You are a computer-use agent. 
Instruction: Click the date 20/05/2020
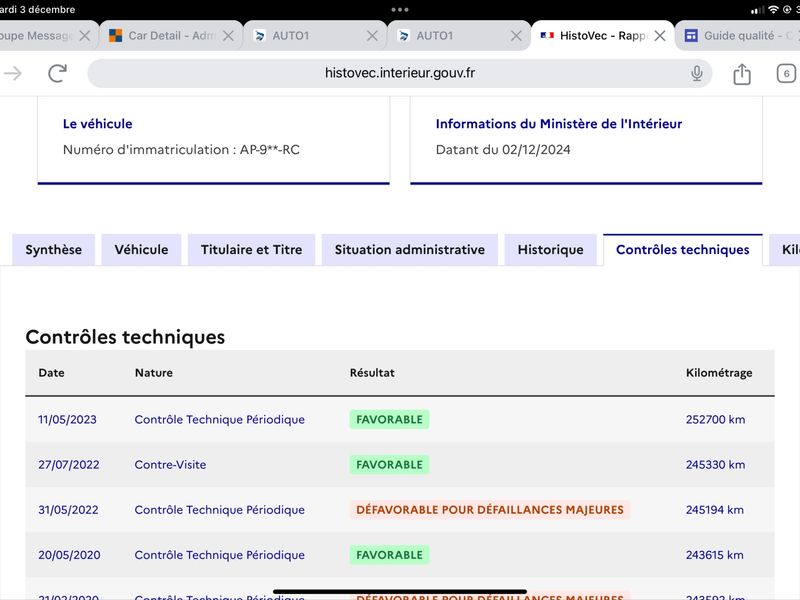[x=69, y=555]
